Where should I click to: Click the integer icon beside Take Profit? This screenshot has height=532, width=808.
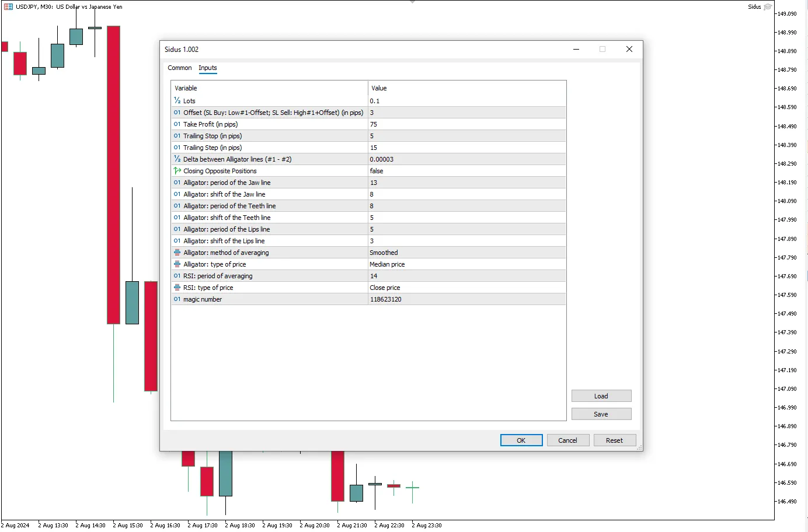point(177,124)
